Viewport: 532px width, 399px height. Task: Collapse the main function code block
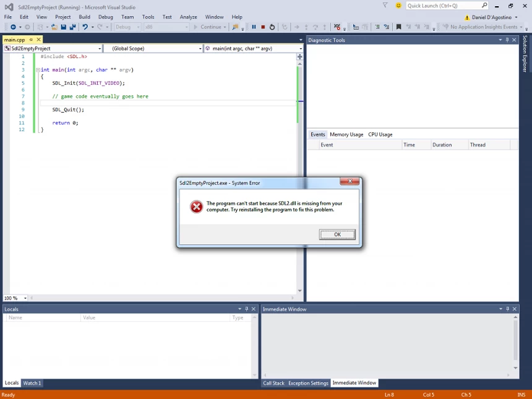(x=38, y=70)
